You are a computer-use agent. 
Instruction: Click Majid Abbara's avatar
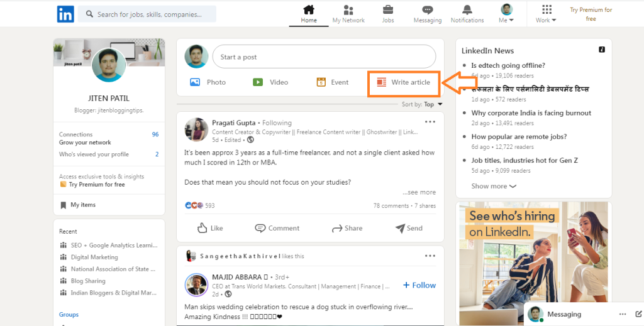pyautogui.click(x=196, y=285)
